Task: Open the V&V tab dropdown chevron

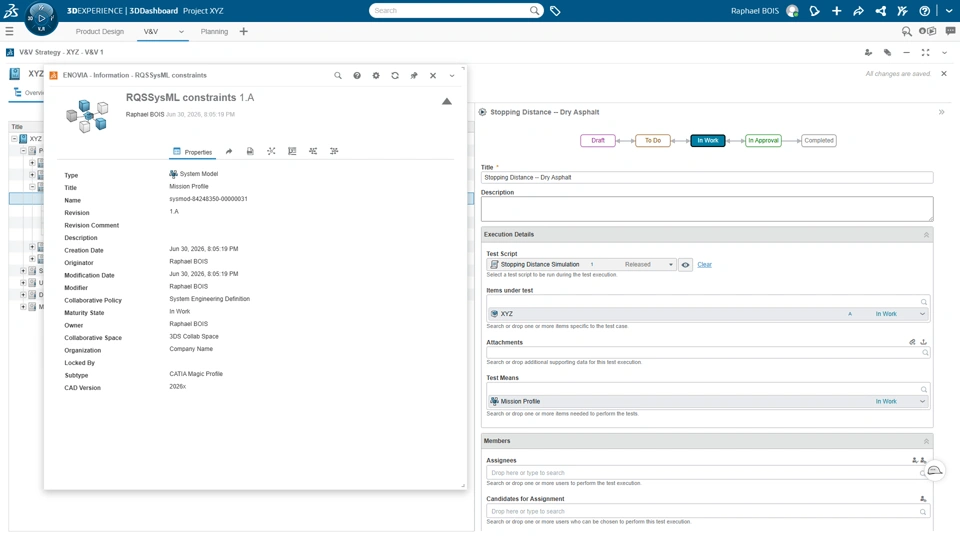Action: [x=181, y=32]
